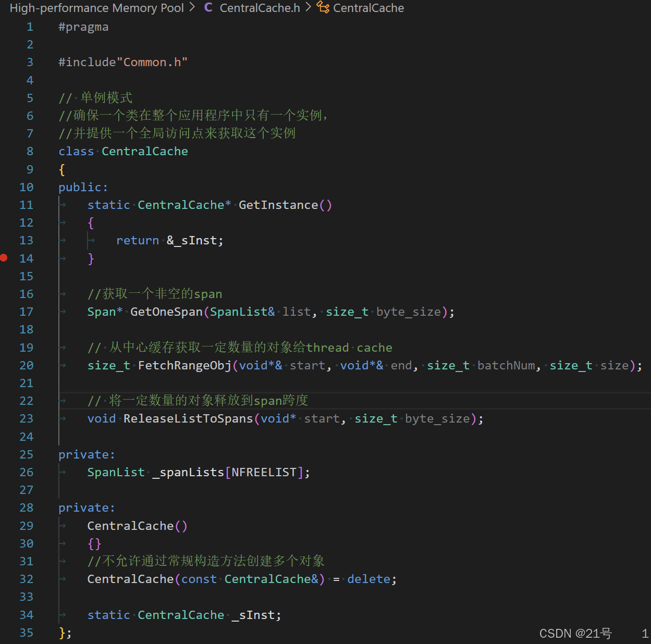Click line number 1 in gutter
This screenshot has width=651, height=644.
click(x=30, y=27)
